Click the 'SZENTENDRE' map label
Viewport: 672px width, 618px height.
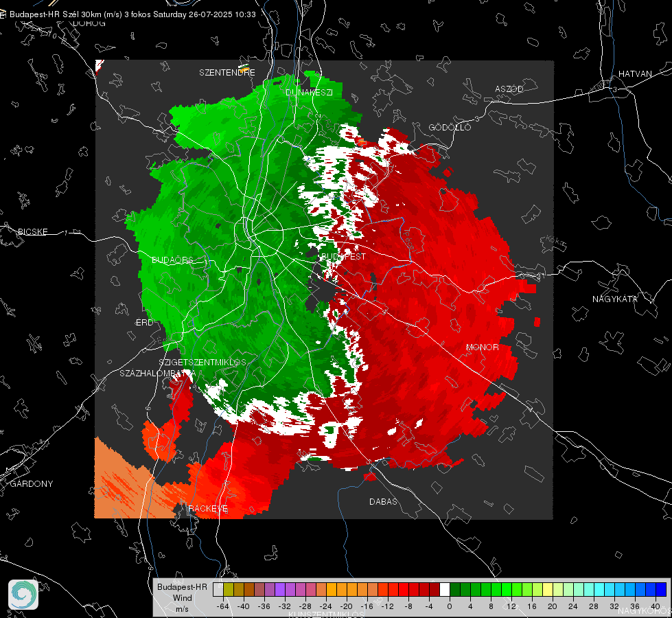[x=227, y=73]
